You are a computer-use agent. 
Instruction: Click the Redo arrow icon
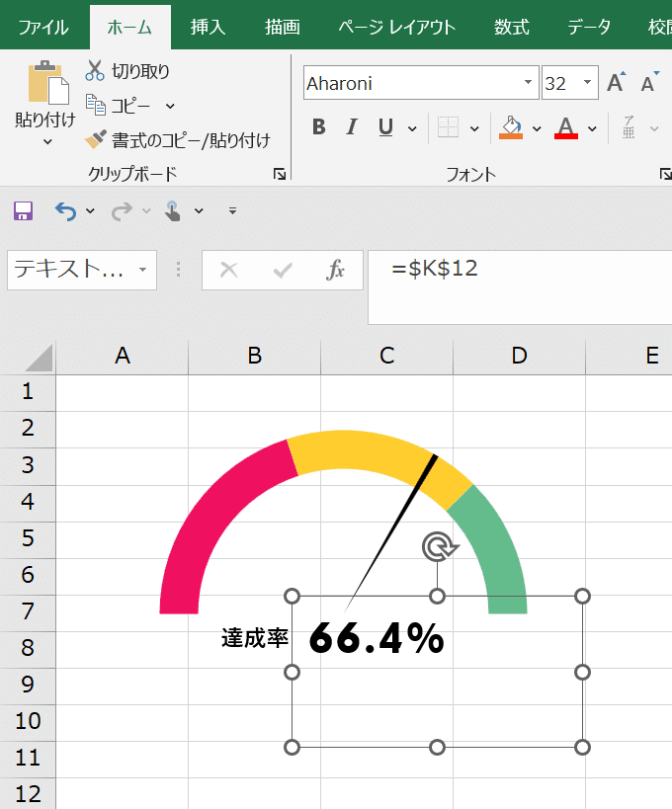pos(122,211)
